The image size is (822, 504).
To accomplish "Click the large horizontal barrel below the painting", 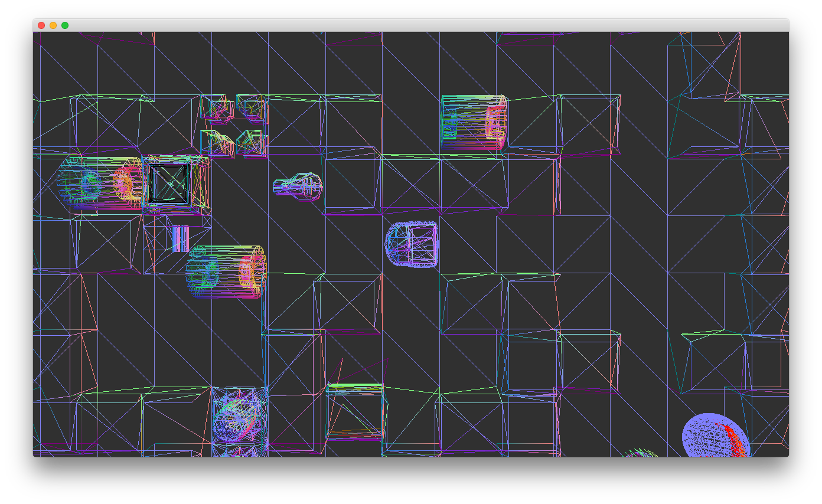I will coord(227,271).
